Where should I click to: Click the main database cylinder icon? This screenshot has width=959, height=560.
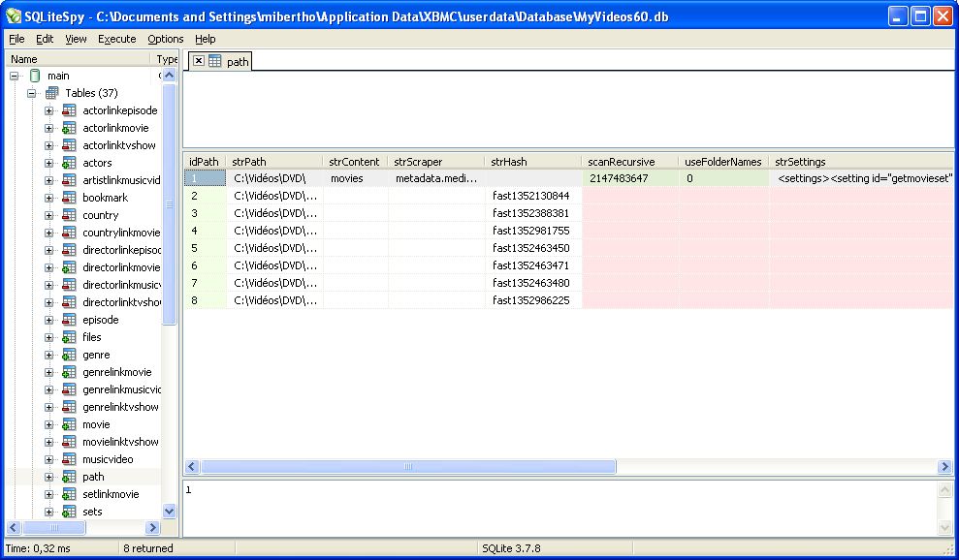[x=35, y=76]
